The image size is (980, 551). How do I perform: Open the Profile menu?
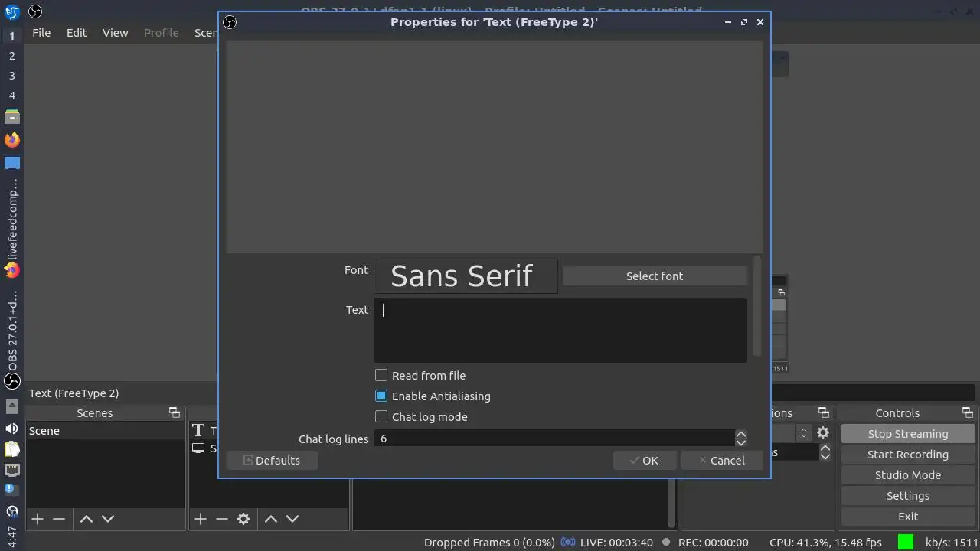[162, 33]
